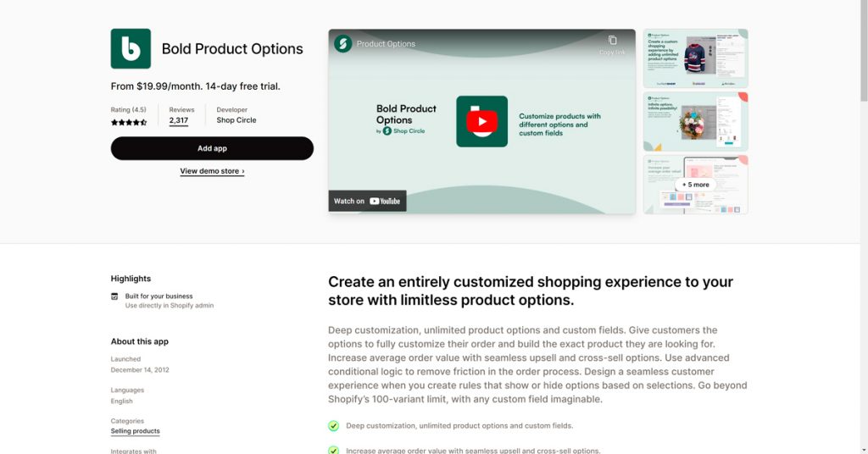
Task: Click the Add app button
Action: 212,148
